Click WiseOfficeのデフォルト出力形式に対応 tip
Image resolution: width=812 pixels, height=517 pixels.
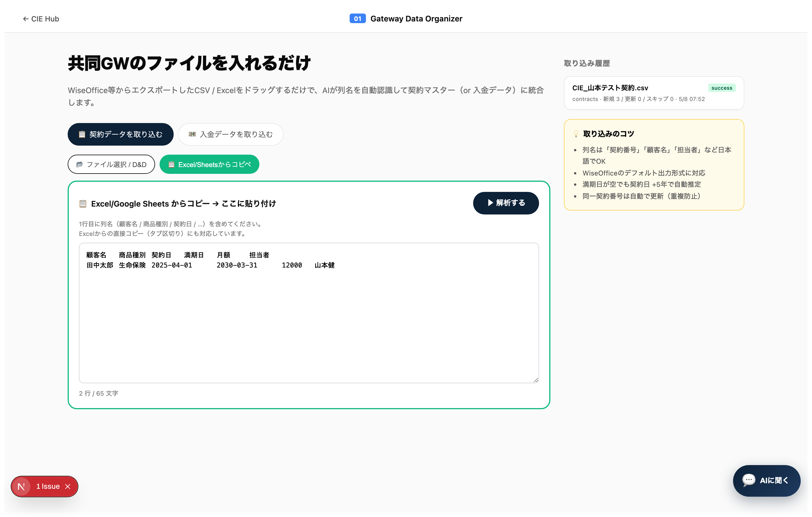644,173
